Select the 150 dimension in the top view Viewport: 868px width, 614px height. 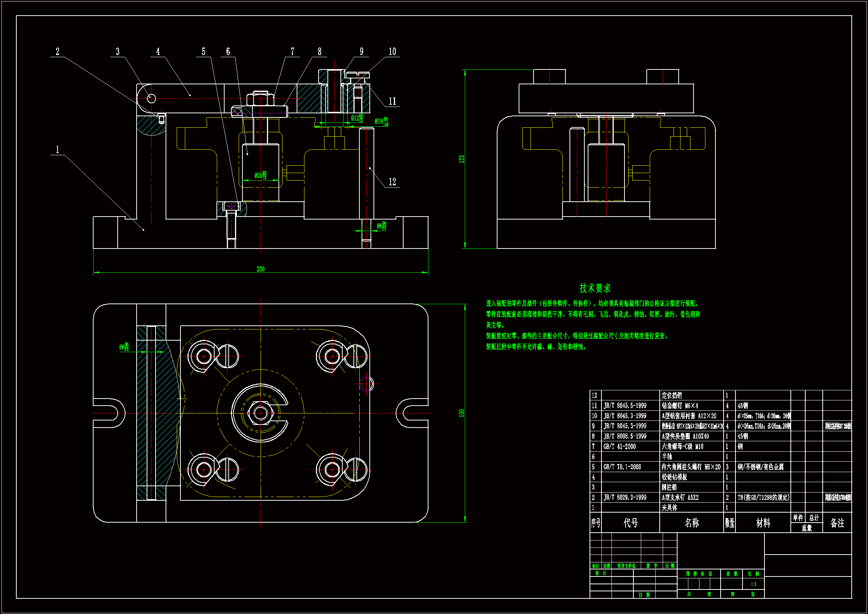(461, 413)
